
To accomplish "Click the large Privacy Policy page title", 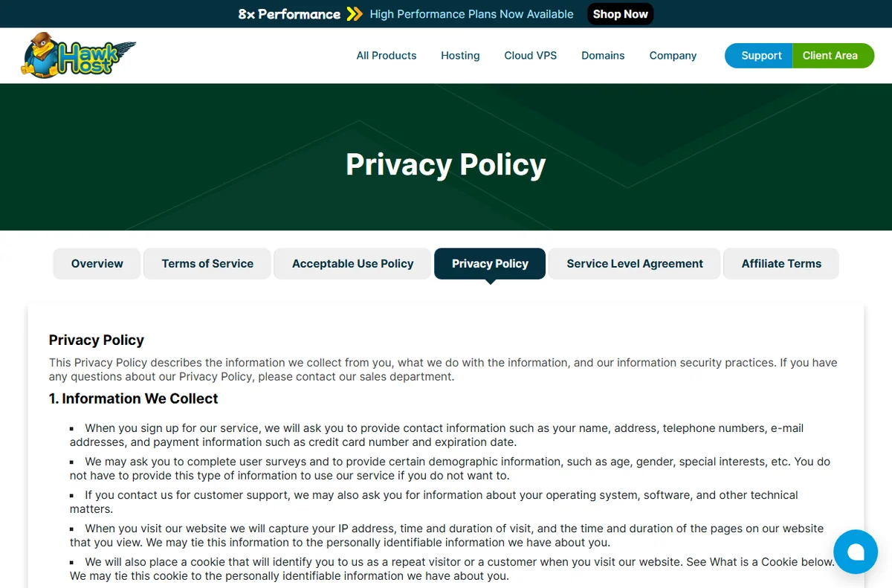I will tap(446, 164).
